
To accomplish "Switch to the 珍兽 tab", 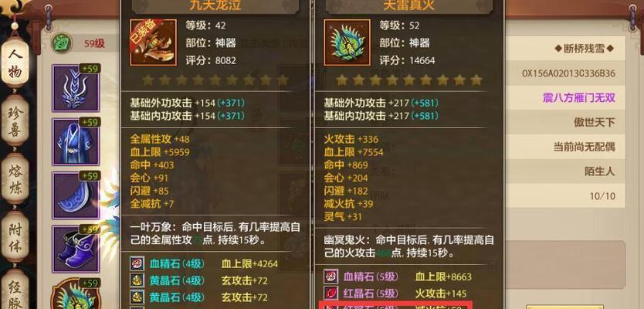I will [x=15, y=120].
